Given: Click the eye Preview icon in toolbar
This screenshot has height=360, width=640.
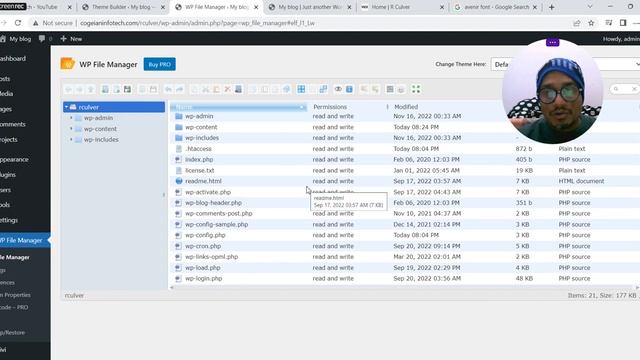Looking at the screenshot, I should pyautogui.click(x=338, y=89).
